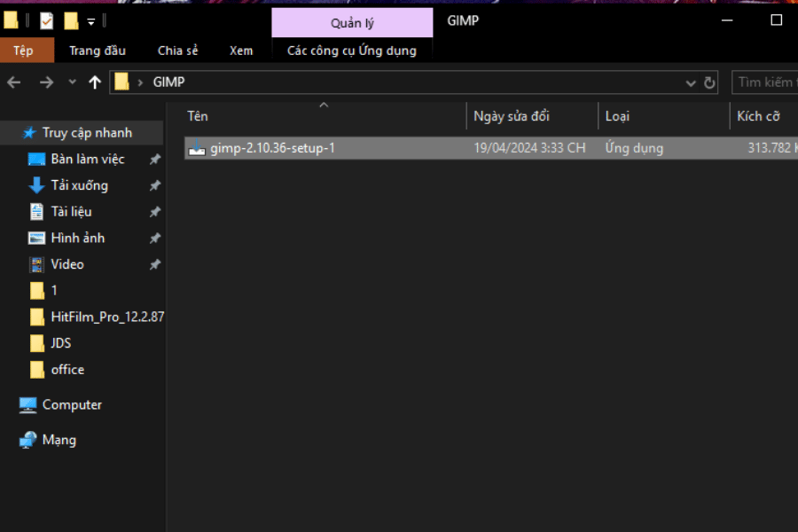The image size is (798, 532).
Task: Go up one folder level
Action: pyautogui.click(x=95, y=82)
